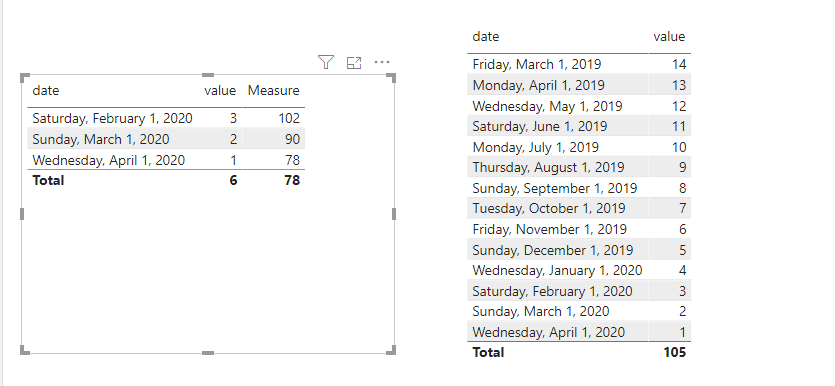Click value 11 in right table
The width and height of the screenshot is (835, 386).
pyautogui.click(x=679, y=126)
